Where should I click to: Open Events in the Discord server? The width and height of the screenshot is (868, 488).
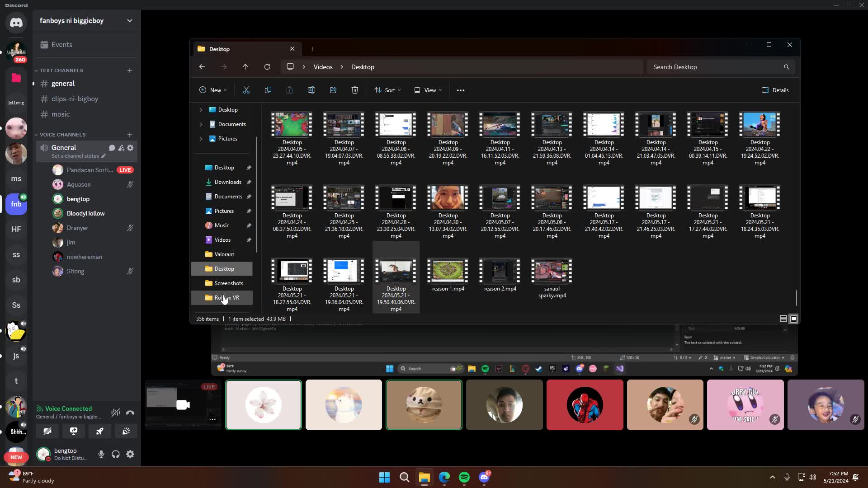62,44
